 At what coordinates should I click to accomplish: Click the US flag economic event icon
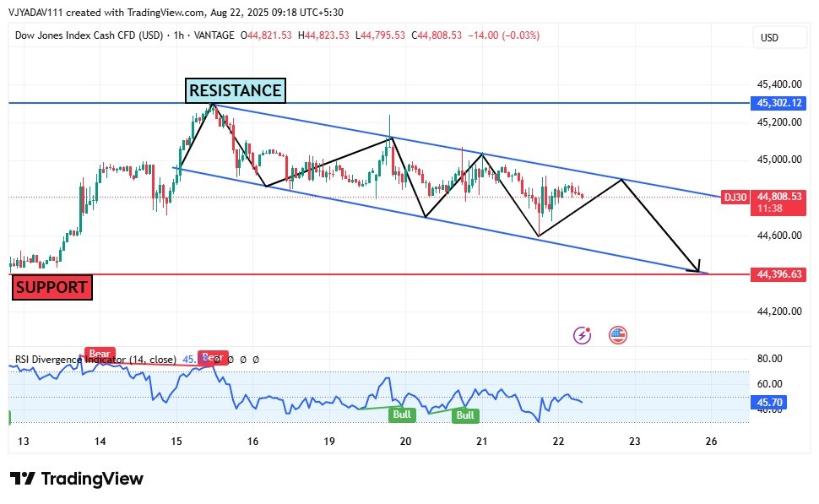[x=617, y=335]
